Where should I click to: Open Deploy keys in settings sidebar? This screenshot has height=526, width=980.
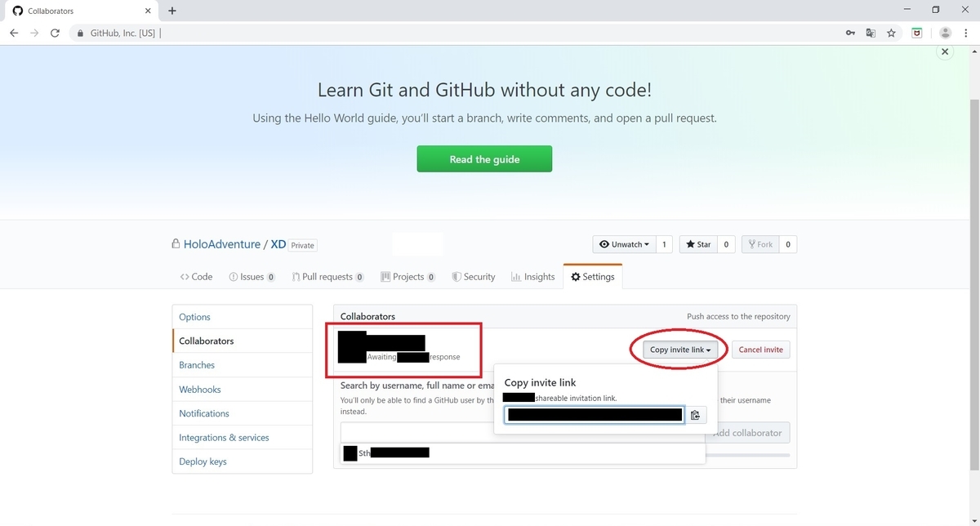pos(243,461)
